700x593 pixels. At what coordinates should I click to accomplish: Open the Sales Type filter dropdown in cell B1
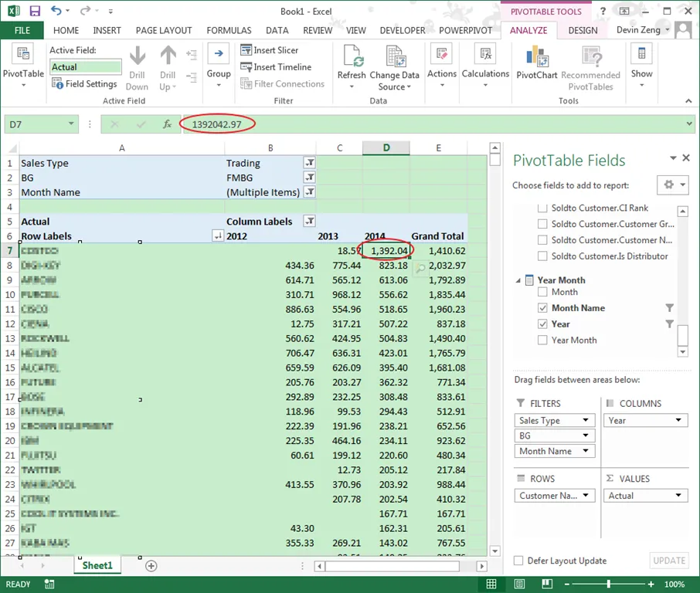tap(309, 163)
